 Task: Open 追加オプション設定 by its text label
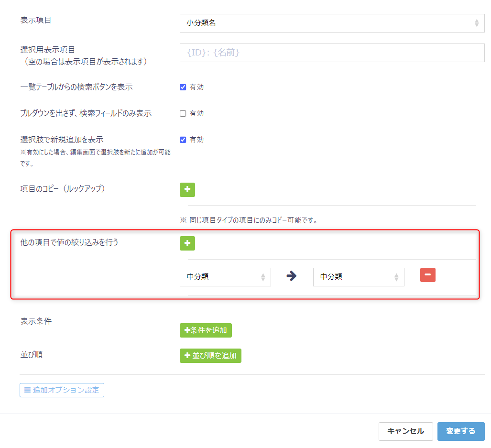coord(66,390)
